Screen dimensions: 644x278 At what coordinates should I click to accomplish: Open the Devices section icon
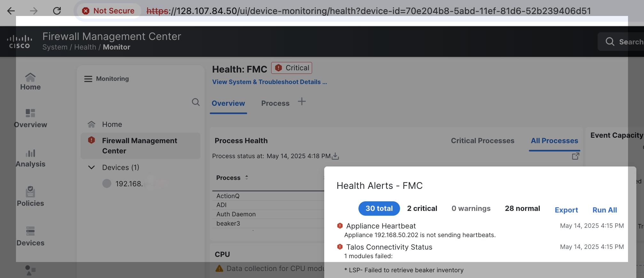point(30,231)
